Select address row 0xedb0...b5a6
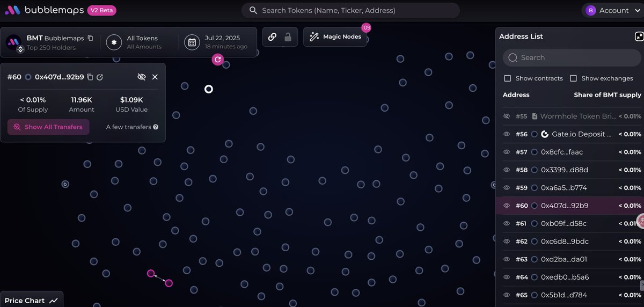The image size is (644, 307). click(569, 277)
